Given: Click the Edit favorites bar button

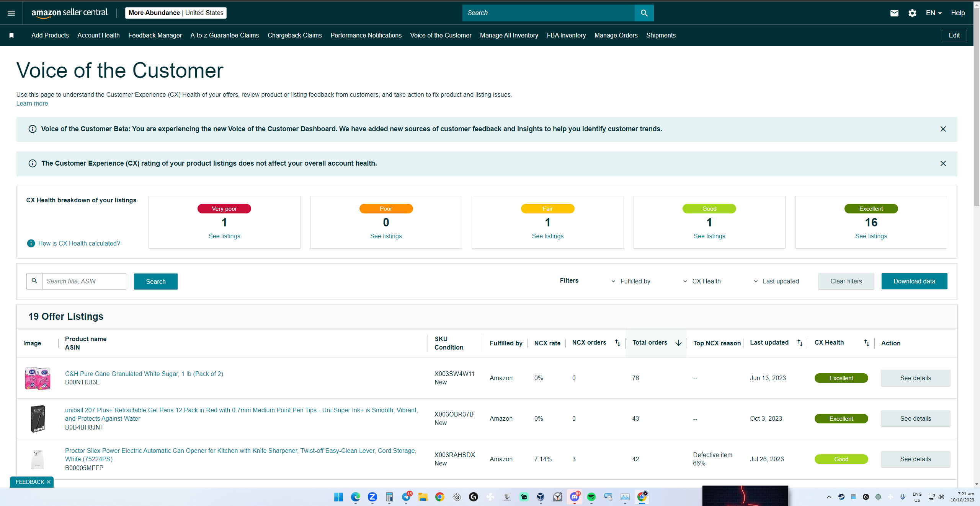Looking at the screenshot, I should [954, 35].
